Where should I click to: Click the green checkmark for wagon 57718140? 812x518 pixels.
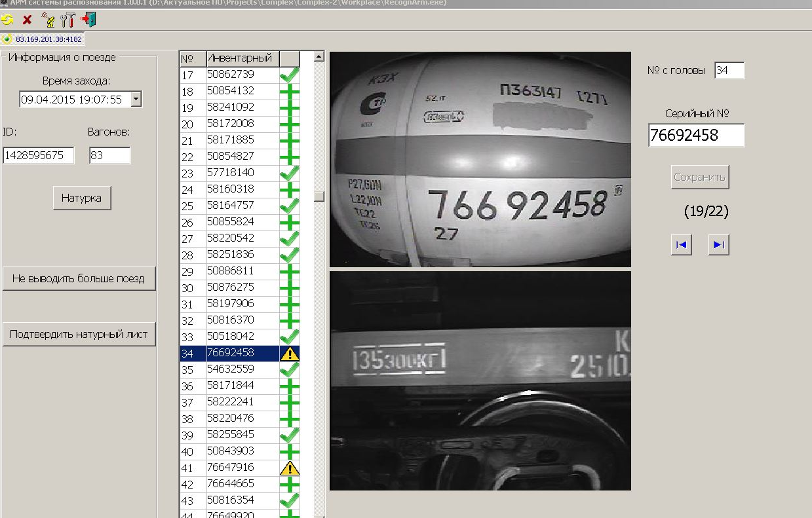289,173
